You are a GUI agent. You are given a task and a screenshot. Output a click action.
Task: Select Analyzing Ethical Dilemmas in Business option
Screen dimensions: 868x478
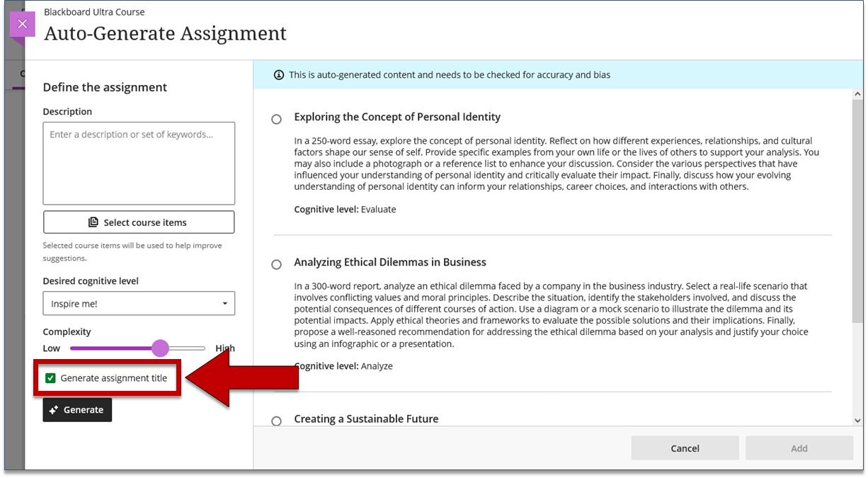point(277,264)
